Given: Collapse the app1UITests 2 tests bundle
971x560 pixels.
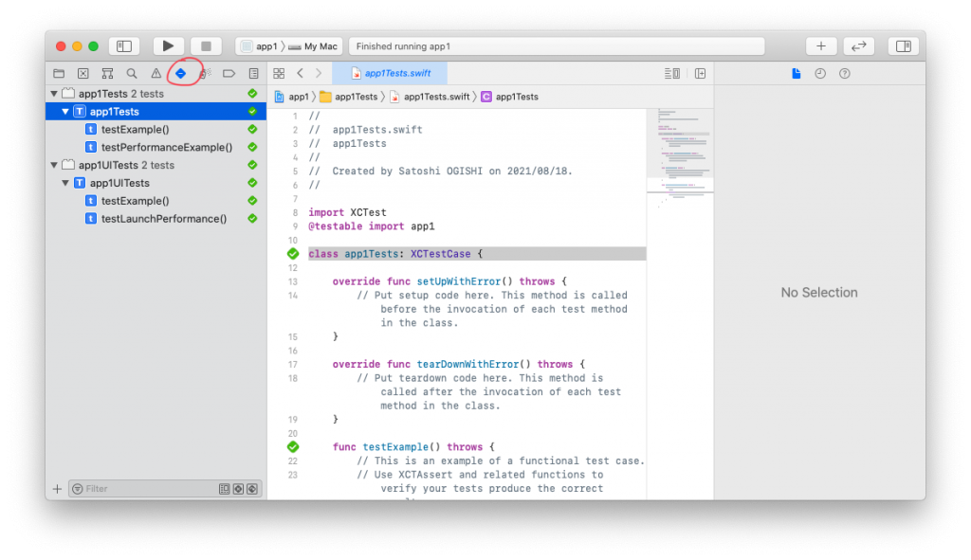Looking at the screenshot, I should coord(54,165).
